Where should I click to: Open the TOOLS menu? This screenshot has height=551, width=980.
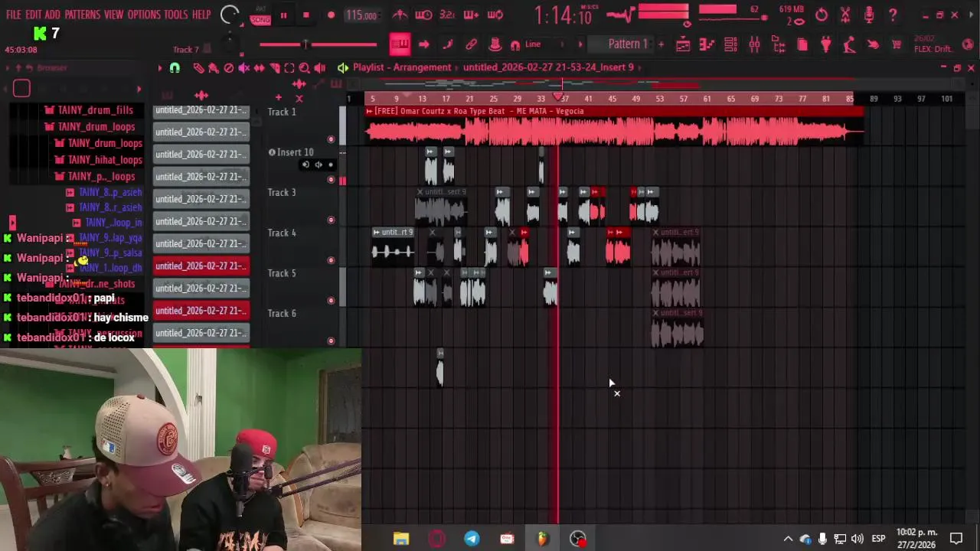click(175, 15)
